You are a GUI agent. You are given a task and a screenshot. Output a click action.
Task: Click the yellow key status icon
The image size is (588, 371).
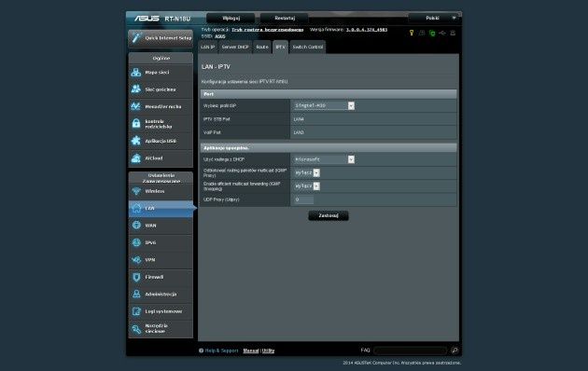pyautogui.click(x=412, y=33)
